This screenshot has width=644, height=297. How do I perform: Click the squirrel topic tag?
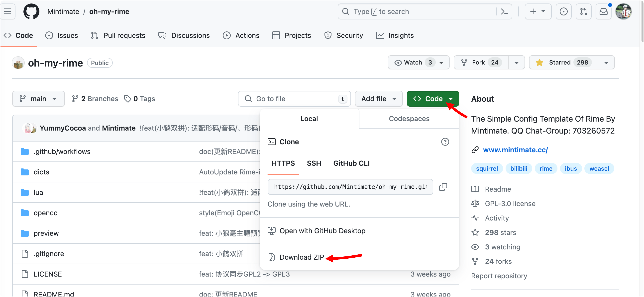click(487, 169)
